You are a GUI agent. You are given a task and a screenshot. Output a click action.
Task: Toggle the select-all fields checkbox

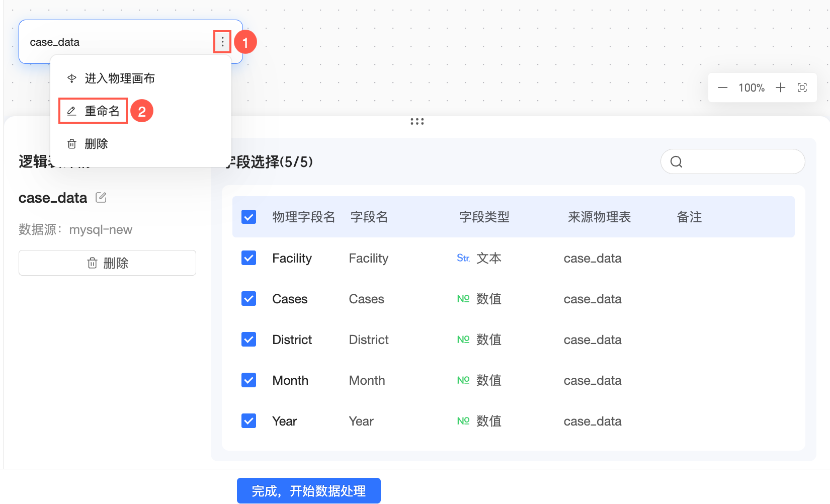[248, 217]
